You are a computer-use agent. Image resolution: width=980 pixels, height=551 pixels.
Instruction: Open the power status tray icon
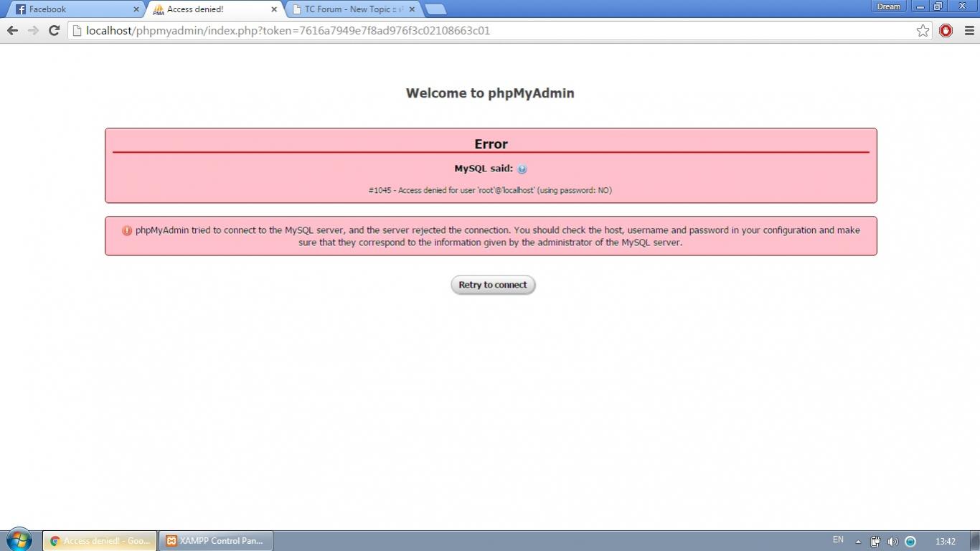click(875, 542)
